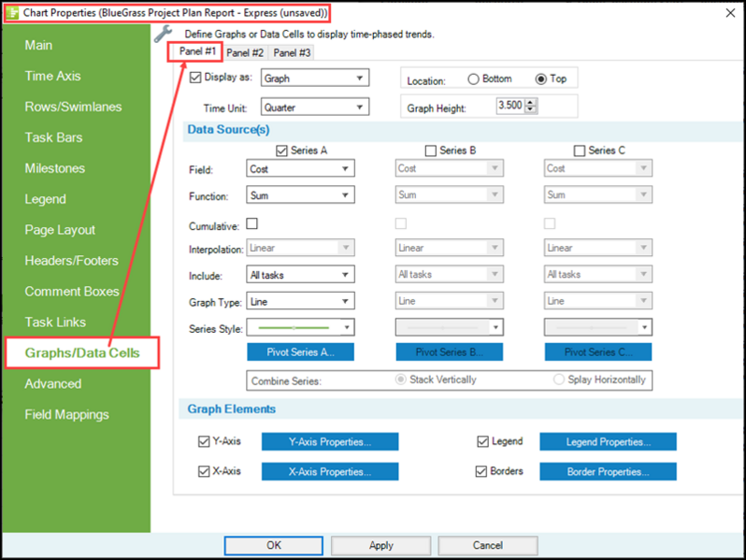Screen dimensions: 746x560
Task: Open Y-Axis Properties
Action: pos(330,441)
